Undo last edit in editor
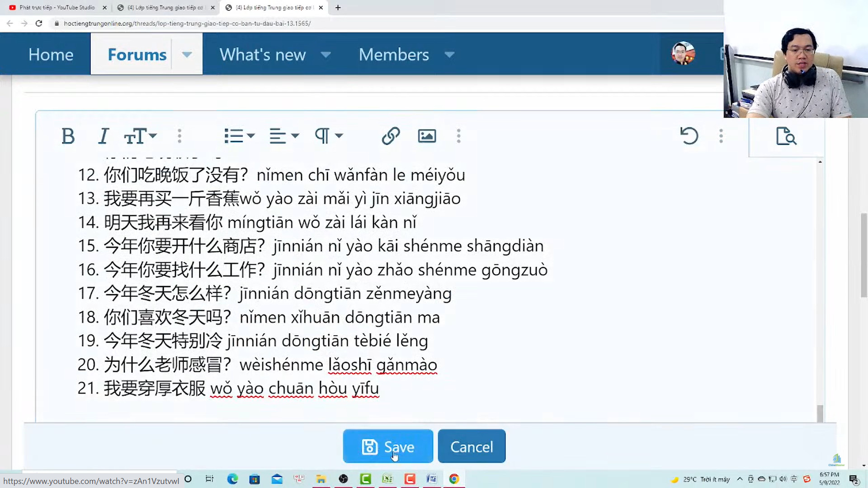The image size is (868, 488). [x=689, y=136]
